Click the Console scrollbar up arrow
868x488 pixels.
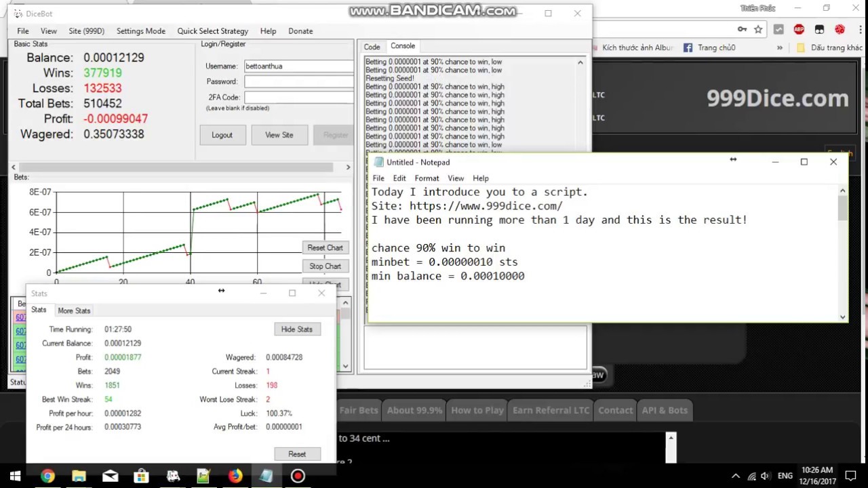[x=580, y=62]
